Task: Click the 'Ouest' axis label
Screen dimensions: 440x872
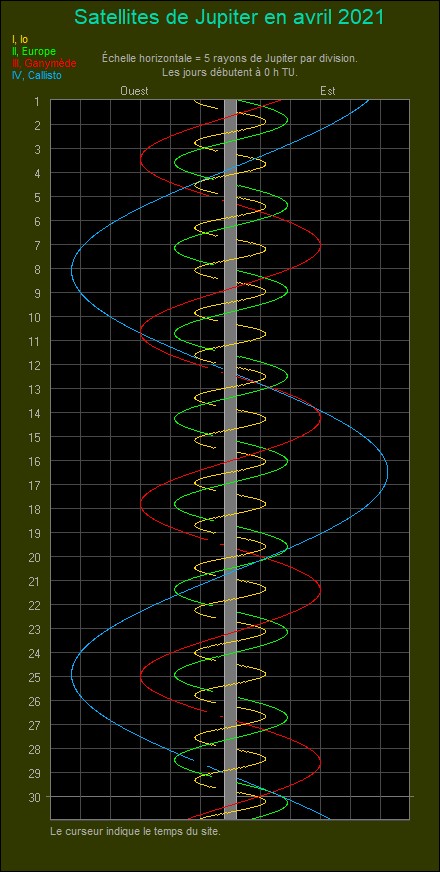Action: 134,91
